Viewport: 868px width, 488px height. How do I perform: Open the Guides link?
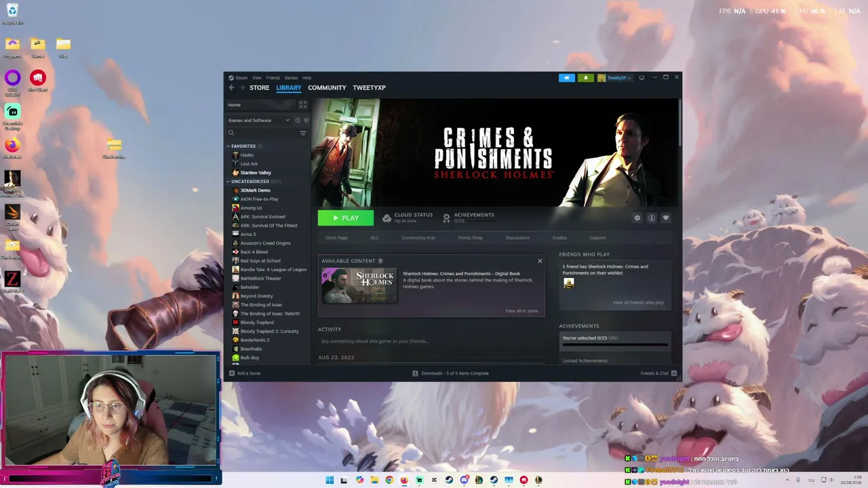point(559,238)
